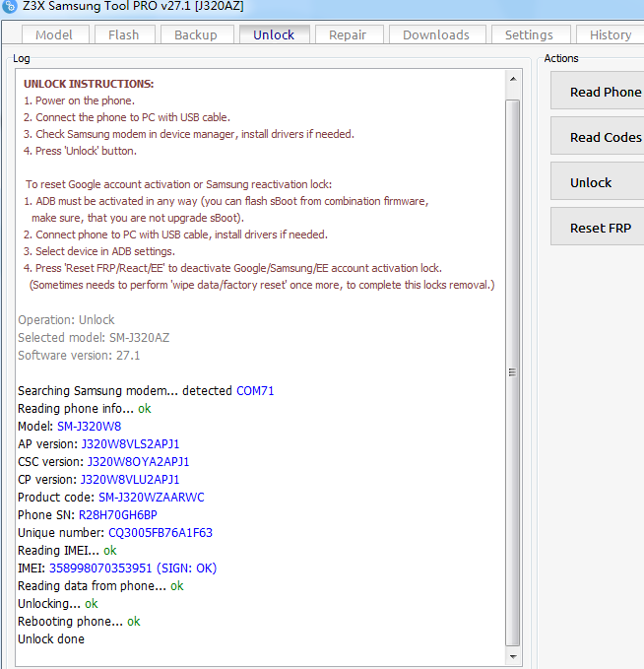This screenshot has width=644, height=669.
Task: Click '1. Power on the phone.' instruction
Action: [x=80, y=100]
